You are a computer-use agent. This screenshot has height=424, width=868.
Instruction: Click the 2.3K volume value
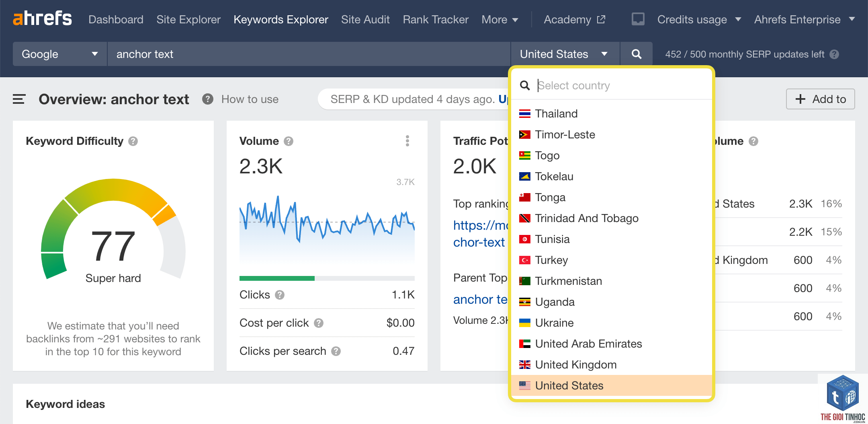point(261,166)
